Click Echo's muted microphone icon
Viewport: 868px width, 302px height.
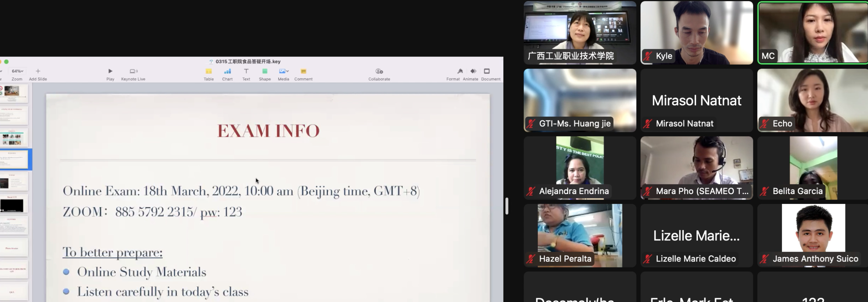point(765,123)
